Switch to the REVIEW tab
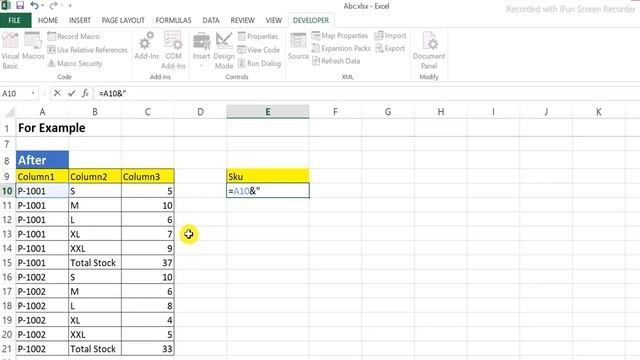This screenshot has height=360, width=640. click(242, 20)
